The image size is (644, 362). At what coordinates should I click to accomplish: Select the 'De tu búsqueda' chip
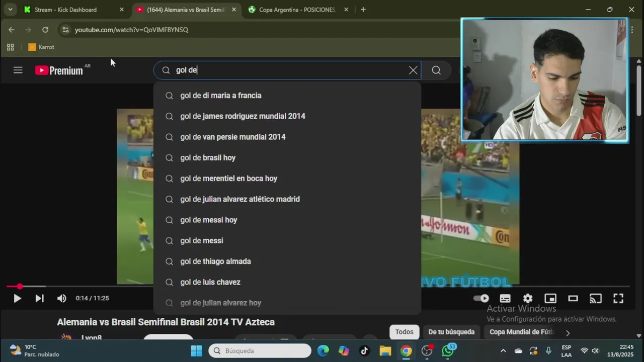(451, 332)
